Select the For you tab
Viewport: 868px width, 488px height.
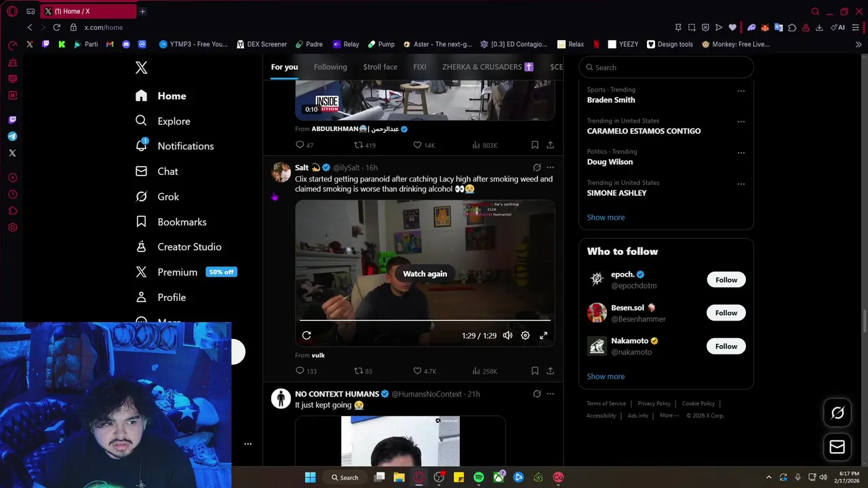point(284,67)
